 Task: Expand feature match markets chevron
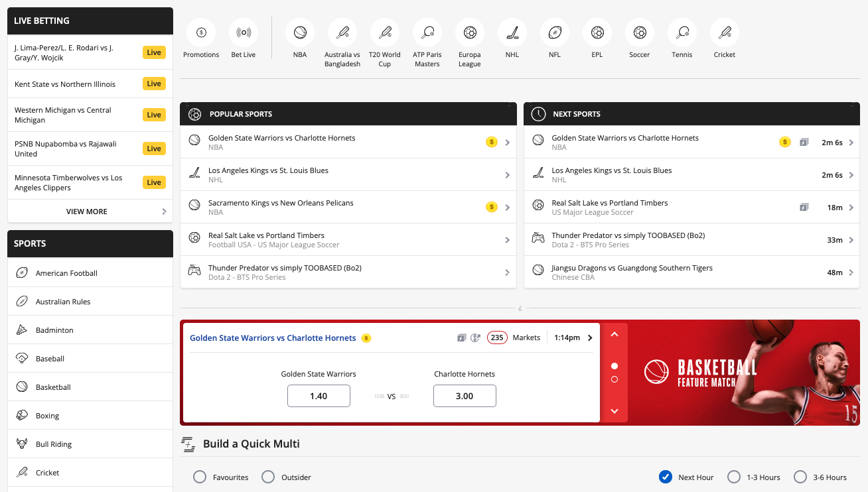[591, 338]
